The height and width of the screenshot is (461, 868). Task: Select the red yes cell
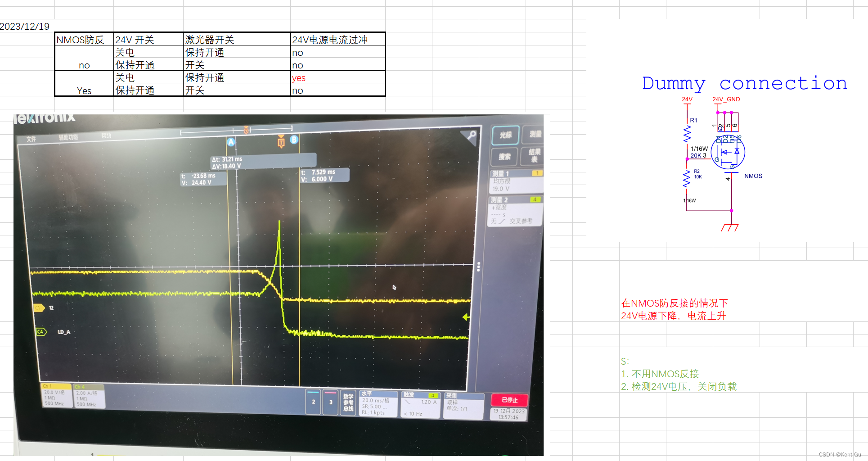pos(337,77)
